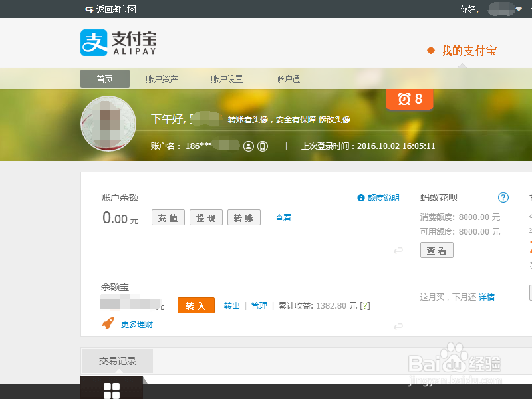The height and width of the screenshot is (399, 532).
Task: Open the 更多理财 link
Action: [137, 325]
